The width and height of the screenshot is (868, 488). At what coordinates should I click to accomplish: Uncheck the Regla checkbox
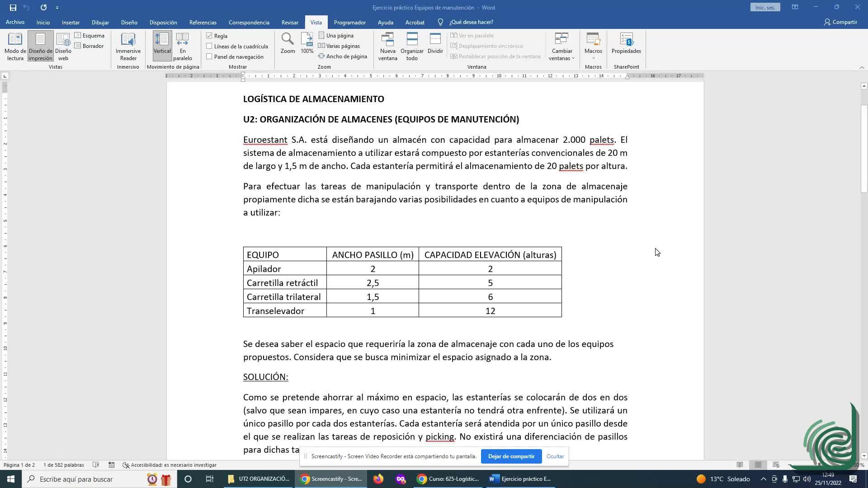[x=209, y=36]
